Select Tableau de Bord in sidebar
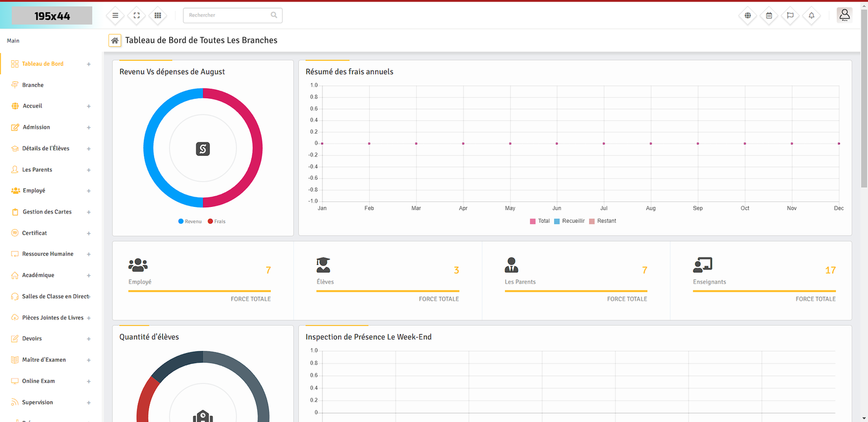868x422 pixels. click(42, 64)
